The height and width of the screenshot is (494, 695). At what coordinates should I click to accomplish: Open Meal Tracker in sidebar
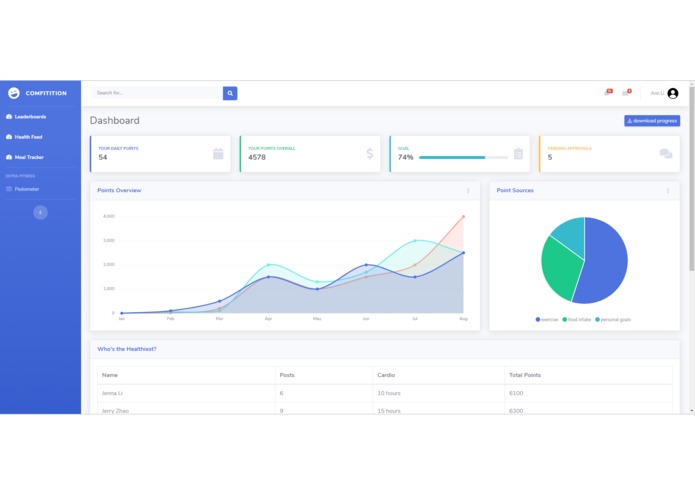[29, 157]
